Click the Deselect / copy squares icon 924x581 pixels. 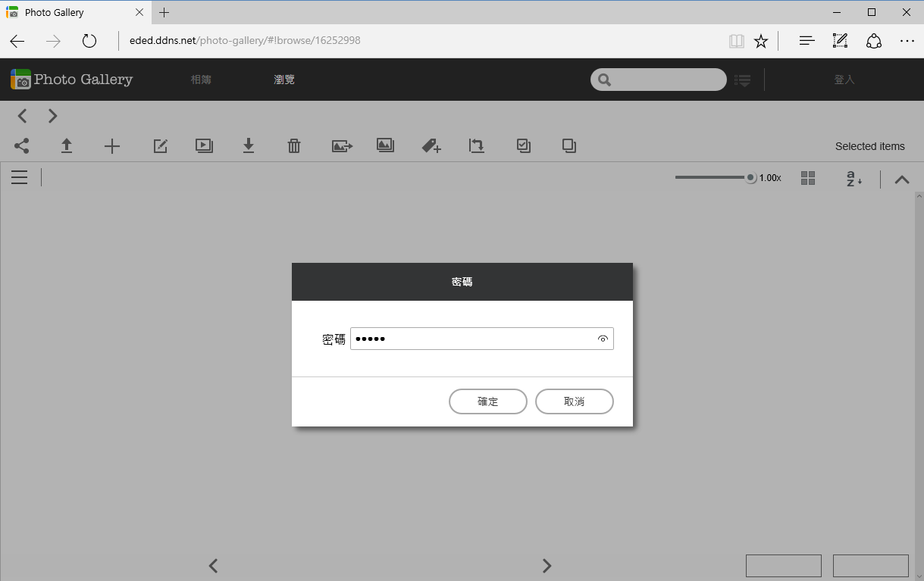(569, 145)
